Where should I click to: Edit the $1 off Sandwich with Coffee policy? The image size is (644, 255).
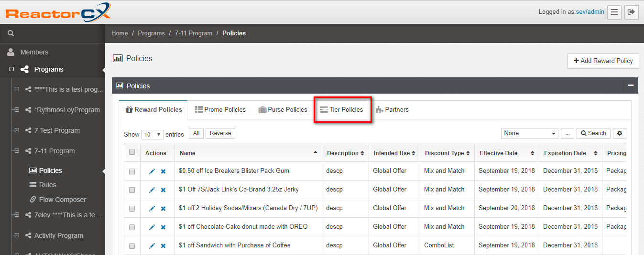tap(152, 246)
